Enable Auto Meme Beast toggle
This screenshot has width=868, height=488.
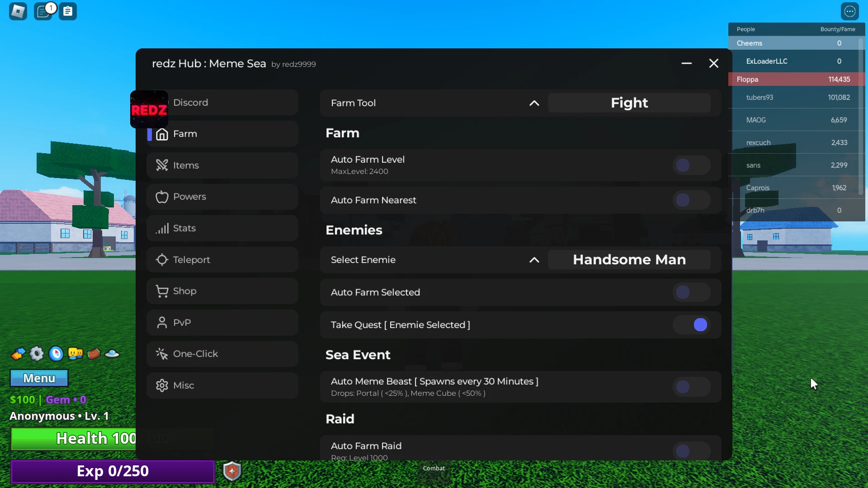pyautogui.click(x=691, y=387)
